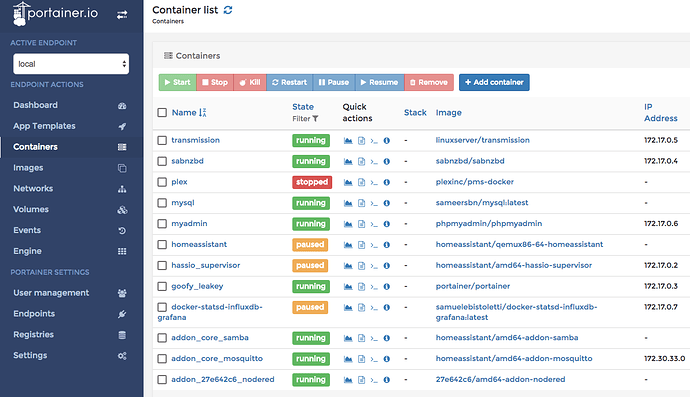Image resolution: width=690 pixels, height=397 pixels.
Task: Open the linuxserver/transmission image link
Action: point(483,140)
